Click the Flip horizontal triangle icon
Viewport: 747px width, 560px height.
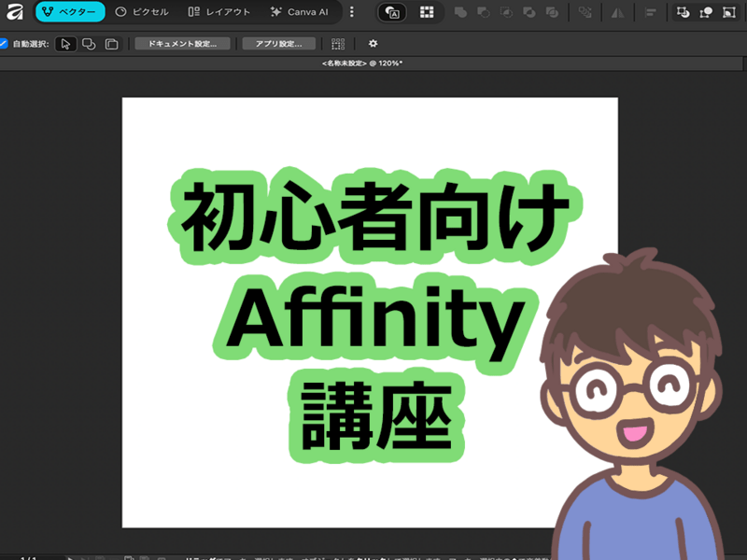coord(618,12)
